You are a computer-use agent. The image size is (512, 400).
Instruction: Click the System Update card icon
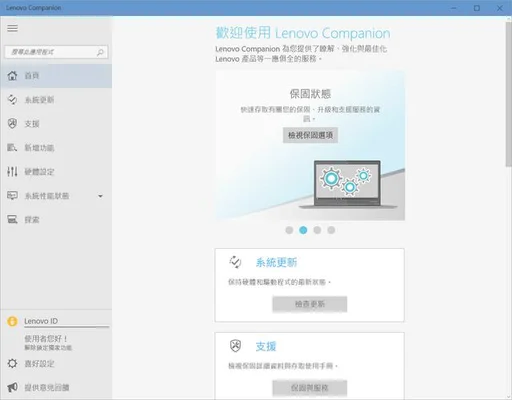(x=235, y=262)
